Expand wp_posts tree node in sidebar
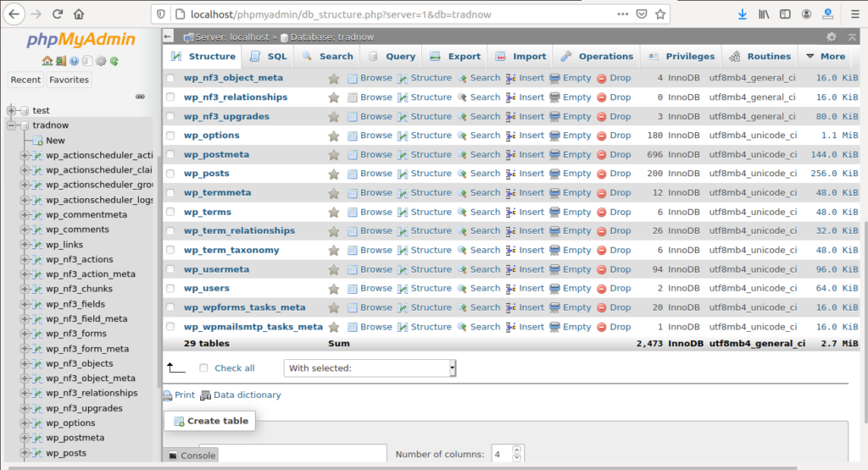This screenshot has height=470, width=868. 25,453
